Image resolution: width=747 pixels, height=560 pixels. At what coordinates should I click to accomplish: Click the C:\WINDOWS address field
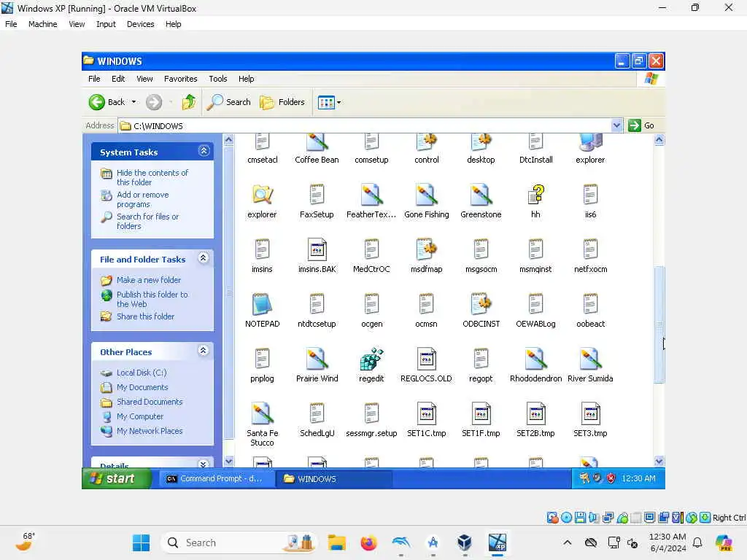coord(365,125)
